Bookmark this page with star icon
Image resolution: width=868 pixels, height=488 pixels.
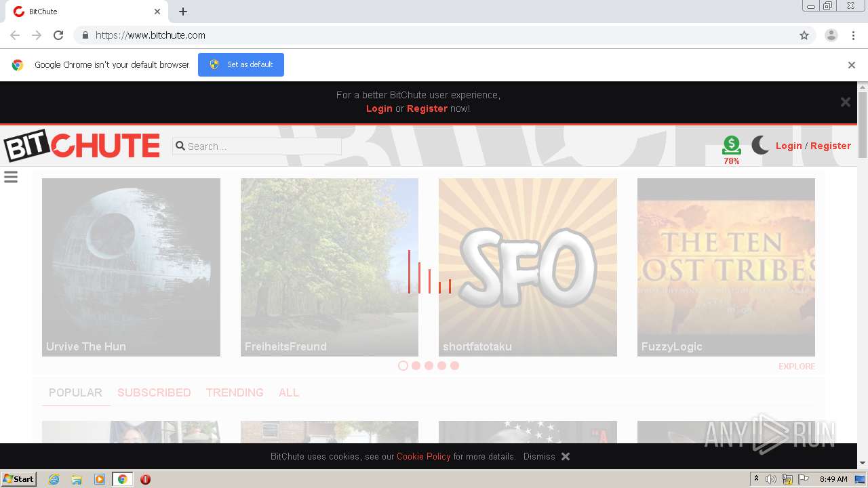[804, 35]
